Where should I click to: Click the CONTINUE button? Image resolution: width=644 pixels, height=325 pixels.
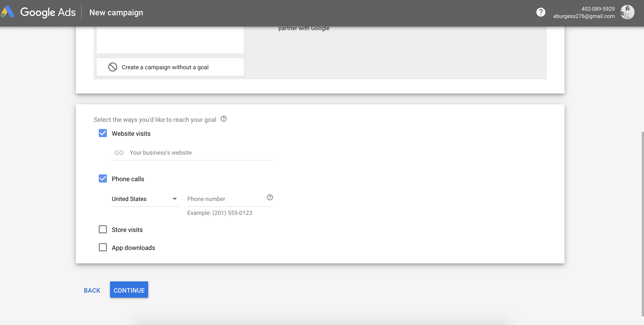pyautogui.click(x=129, y=290)
